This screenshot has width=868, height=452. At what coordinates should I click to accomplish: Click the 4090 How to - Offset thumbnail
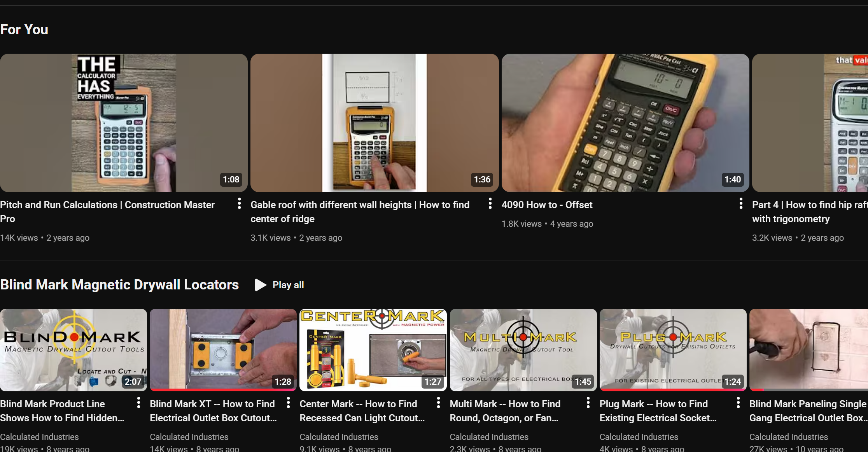[x=625, y=123]
